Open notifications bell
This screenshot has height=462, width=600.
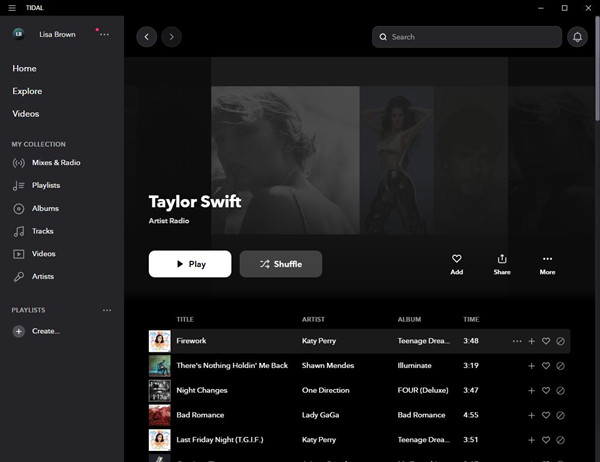tap(577, 37)
